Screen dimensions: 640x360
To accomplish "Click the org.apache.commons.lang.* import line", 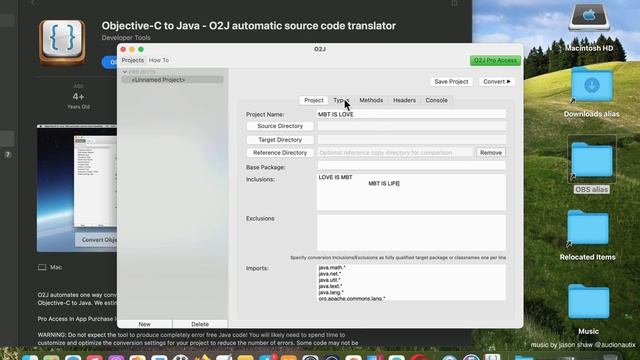I will click(x=352, y=298).
